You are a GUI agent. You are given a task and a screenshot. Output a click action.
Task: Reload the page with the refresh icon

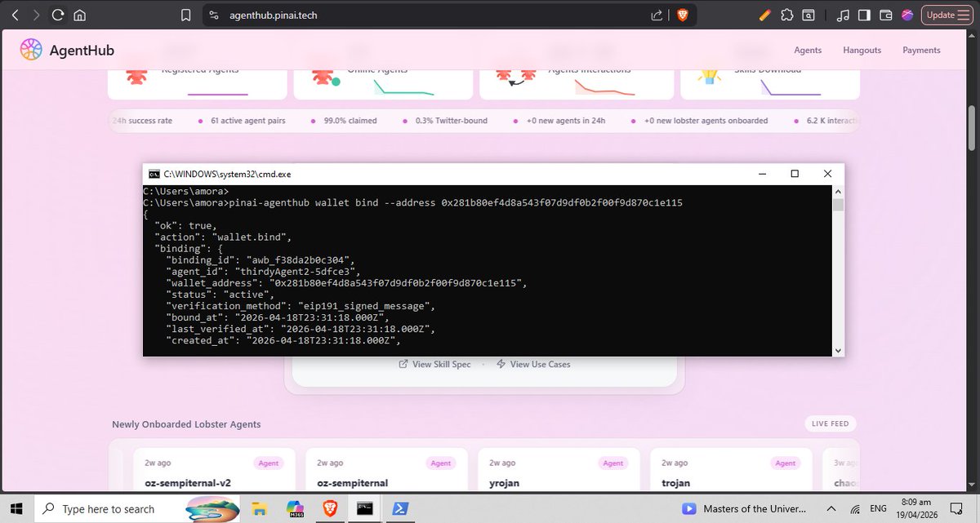58,15
